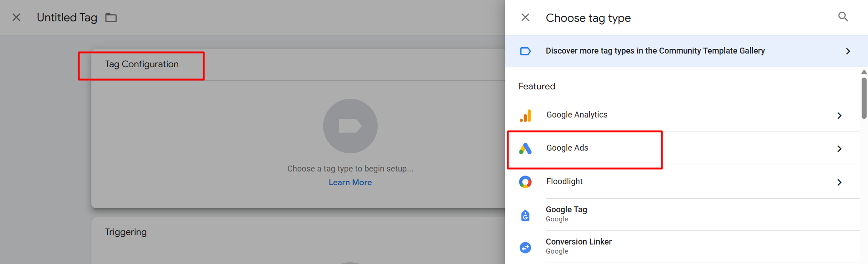This screenshot has width=868, height=264.
Task: Close the Choose tag type panel
Action: [x=525, y=17]
